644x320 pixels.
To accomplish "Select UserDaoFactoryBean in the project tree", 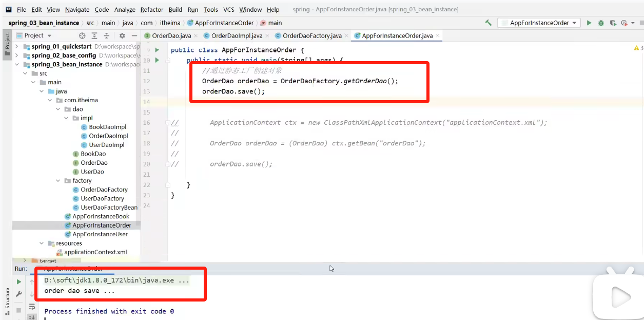I will (x=105, y=208).
